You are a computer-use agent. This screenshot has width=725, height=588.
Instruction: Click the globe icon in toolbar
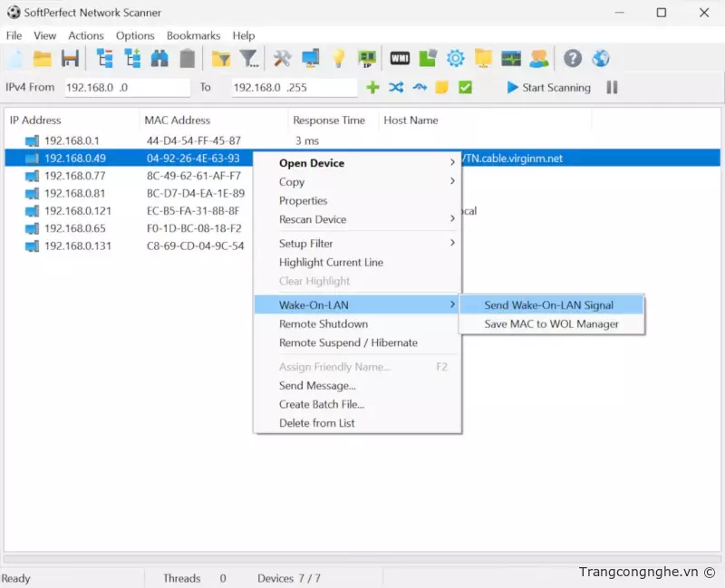(x=600, y=59)
